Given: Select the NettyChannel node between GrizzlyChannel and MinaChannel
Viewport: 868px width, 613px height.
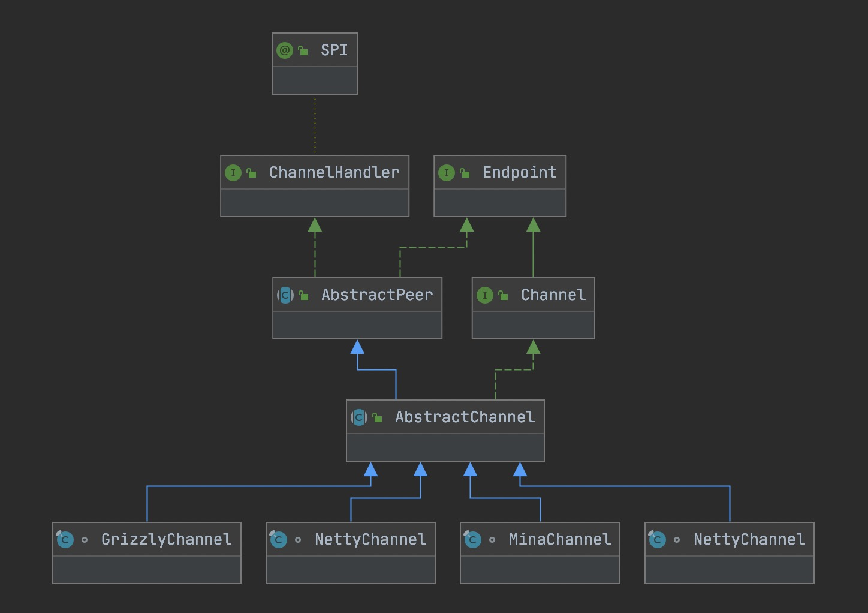Looking at the screenshot, I should click(x=370, y=540).
